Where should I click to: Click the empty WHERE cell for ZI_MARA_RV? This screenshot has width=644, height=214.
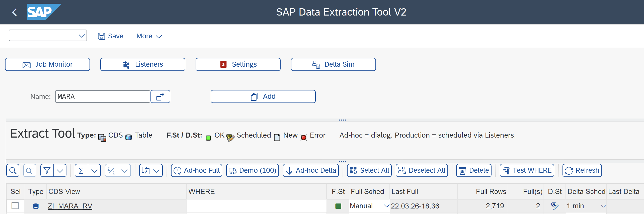pyautogui.click(x=256, y=206)
